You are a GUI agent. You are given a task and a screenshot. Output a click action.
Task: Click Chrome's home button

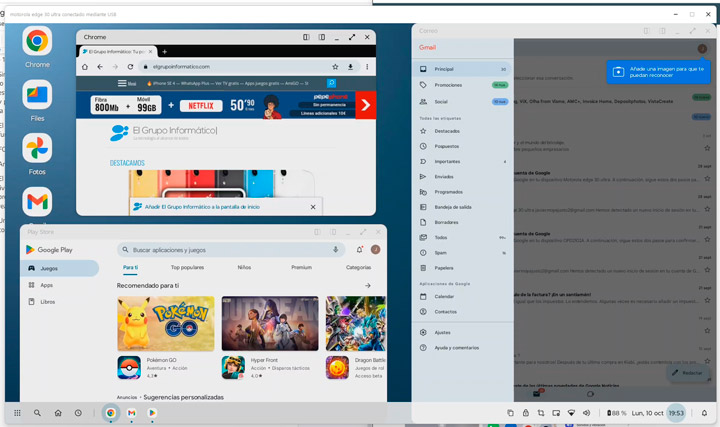[85, 67]
